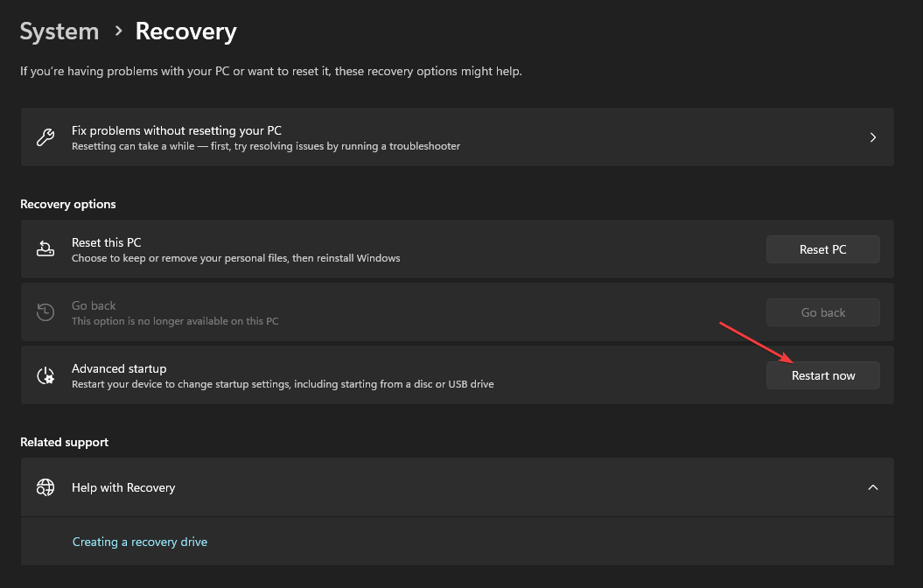Click the 'Help with Recovery' label
Viewport: 923px width, 588px height.
[x=123, y=487]
